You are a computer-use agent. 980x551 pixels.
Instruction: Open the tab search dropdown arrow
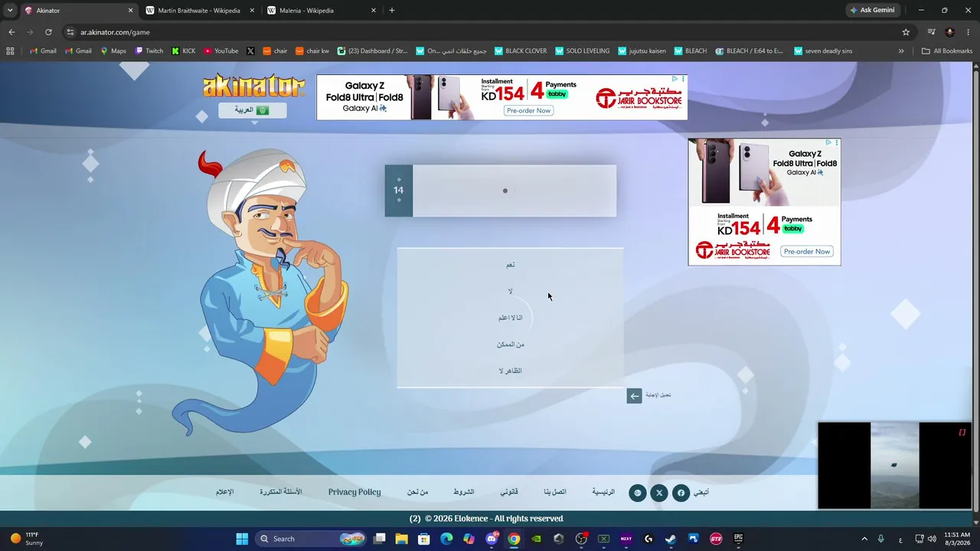tap(10, 11)
